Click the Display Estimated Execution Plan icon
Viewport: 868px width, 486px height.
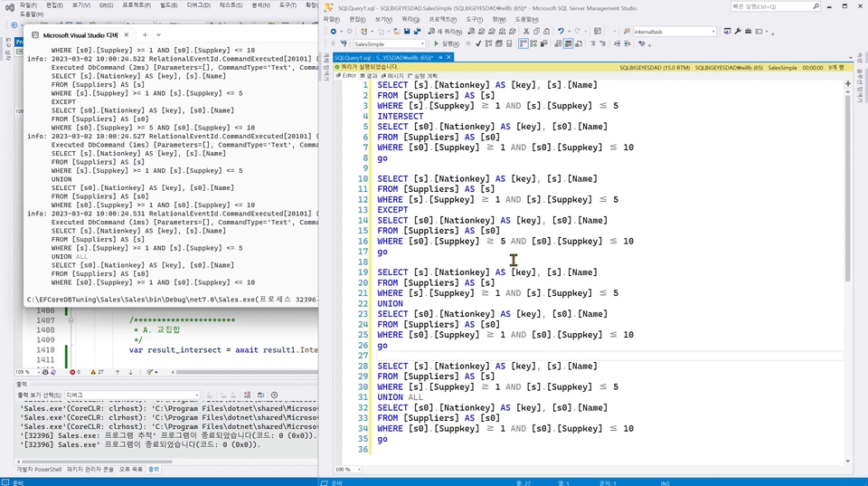tap(488, 43)
